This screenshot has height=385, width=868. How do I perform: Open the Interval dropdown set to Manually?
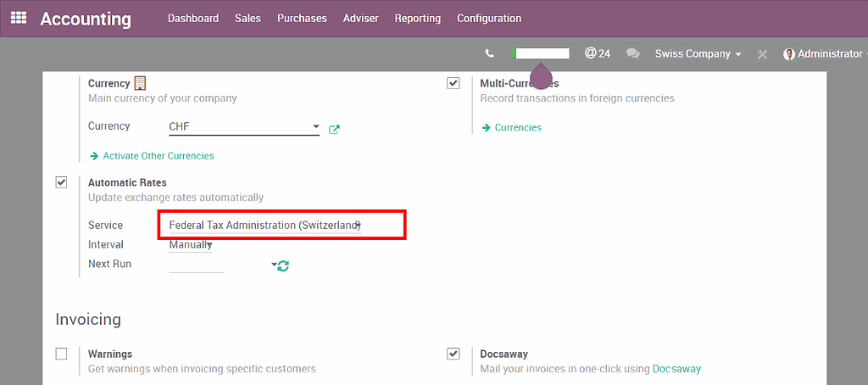[191, 245]
